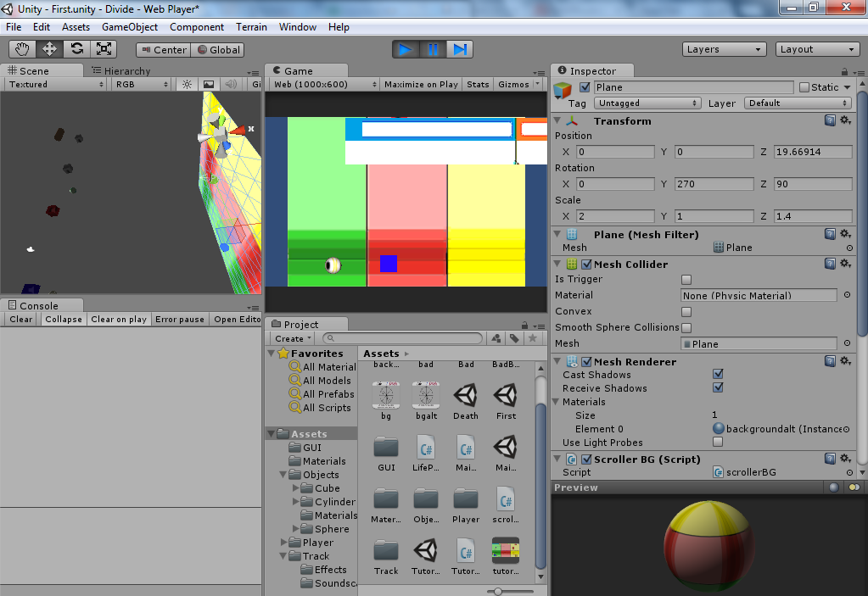Open the Tag dropdown showing Untagged
Screen dimensions: 868x596
(x=647, y=103)
